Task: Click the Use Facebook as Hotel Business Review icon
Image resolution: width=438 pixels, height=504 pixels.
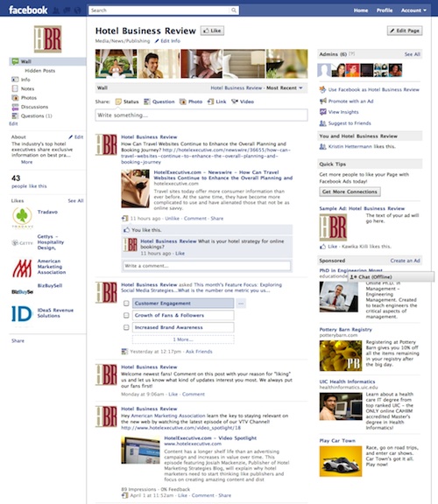Action: tap(322, 89)
